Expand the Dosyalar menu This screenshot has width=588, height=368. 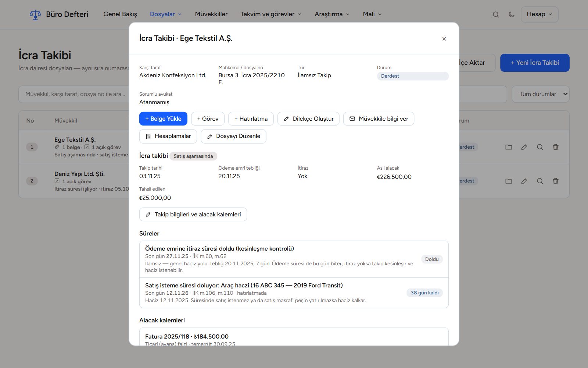166,14
